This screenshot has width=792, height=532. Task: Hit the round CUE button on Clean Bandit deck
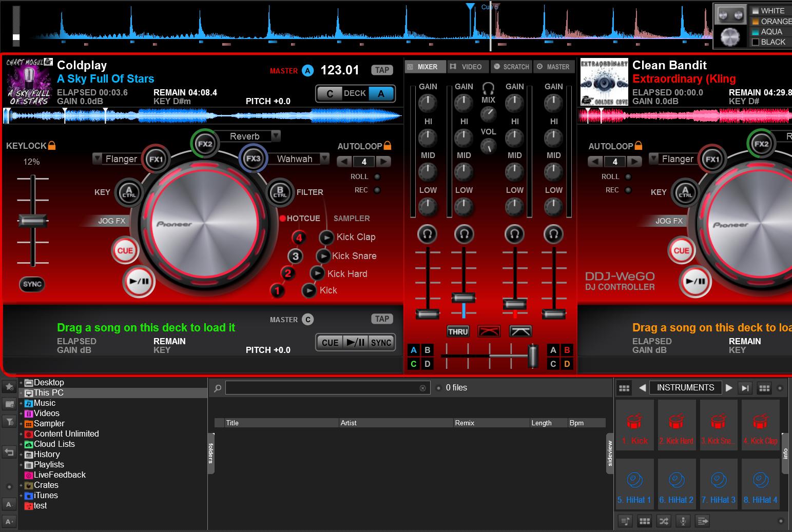682,251
